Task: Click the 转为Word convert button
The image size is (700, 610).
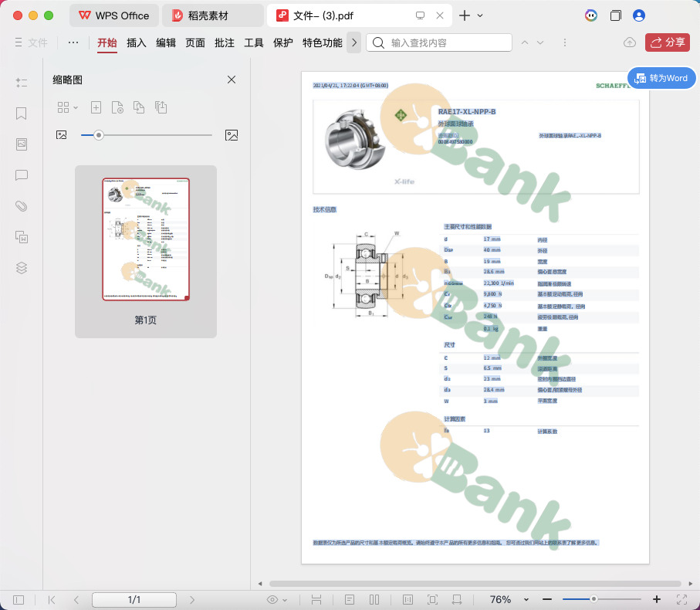Action: pyautogui.click(x=661, y=78)
